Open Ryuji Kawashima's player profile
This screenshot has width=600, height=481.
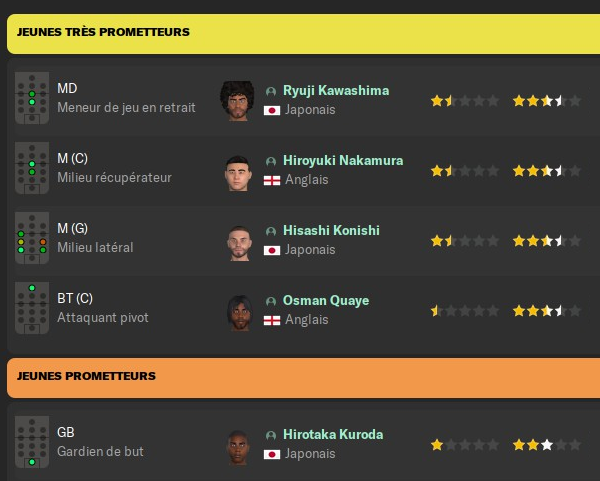point(336,90)
